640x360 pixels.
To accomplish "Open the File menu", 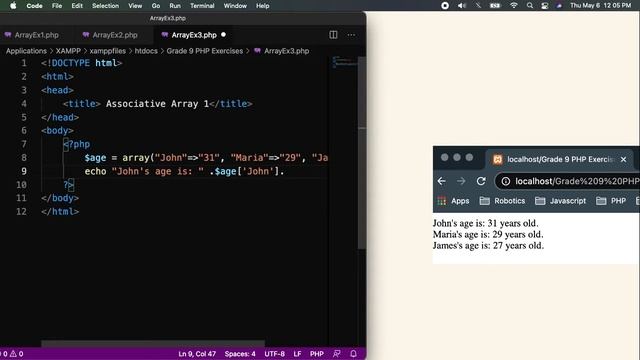I will point(57,6).
